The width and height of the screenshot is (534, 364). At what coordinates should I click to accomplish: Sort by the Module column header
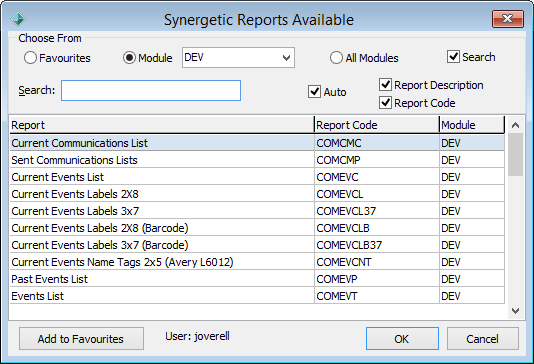coord(472,125)
